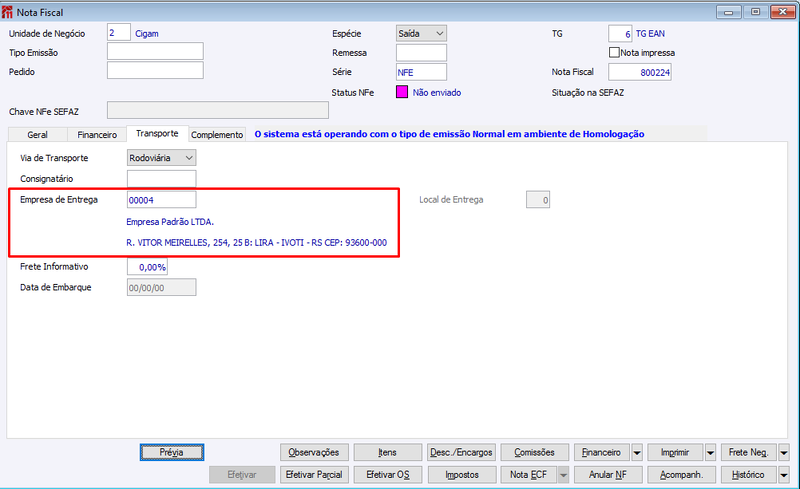Focus the Consignatário input field

[161, 179]
